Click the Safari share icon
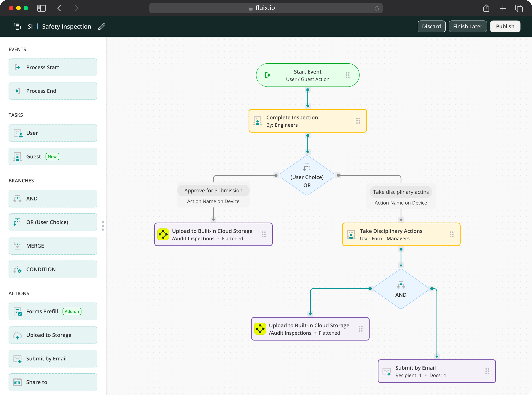Screen dimensions: 532x395 pyautogui.click(x=486, y=8)
